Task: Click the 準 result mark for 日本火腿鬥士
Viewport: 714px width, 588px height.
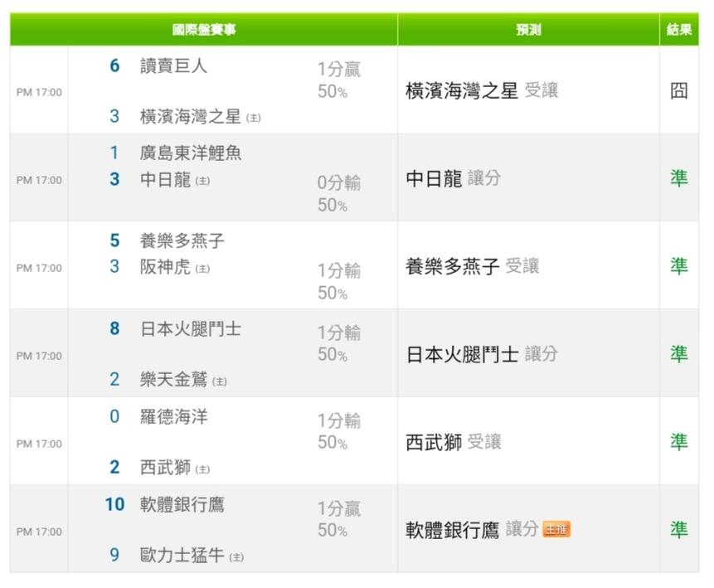Action: click(x=678, y=354)
